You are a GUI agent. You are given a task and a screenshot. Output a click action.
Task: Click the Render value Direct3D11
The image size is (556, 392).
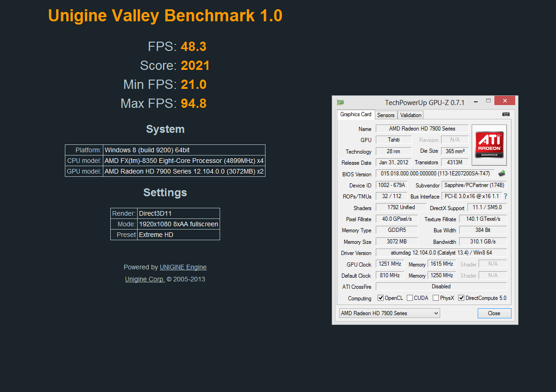178,213
